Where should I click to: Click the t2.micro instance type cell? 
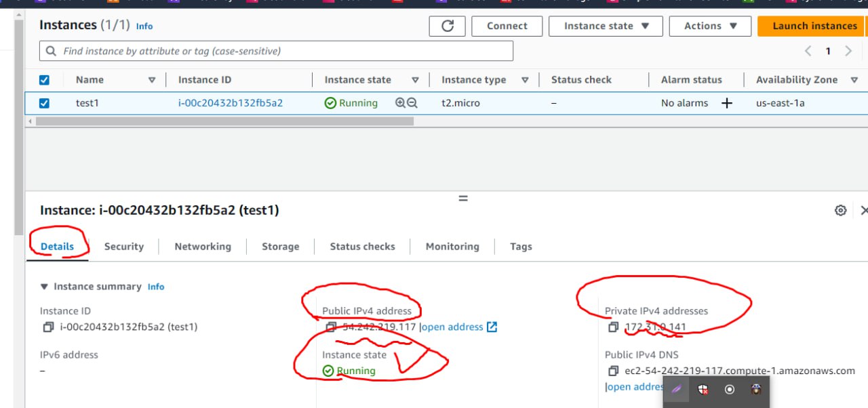point(460,103)
